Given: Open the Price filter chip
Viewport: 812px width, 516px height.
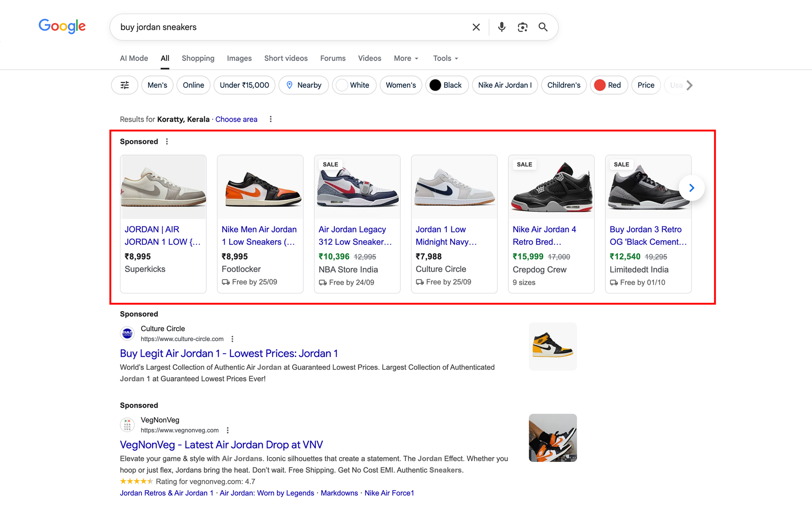Looking at the screenshot, I should point(646,85).
